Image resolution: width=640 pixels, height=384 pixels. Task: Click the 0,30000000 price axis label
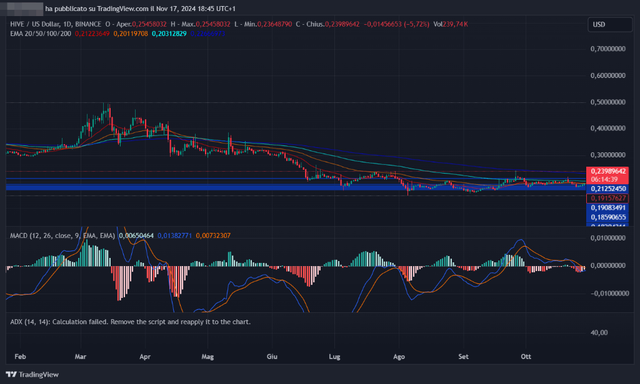608,155
